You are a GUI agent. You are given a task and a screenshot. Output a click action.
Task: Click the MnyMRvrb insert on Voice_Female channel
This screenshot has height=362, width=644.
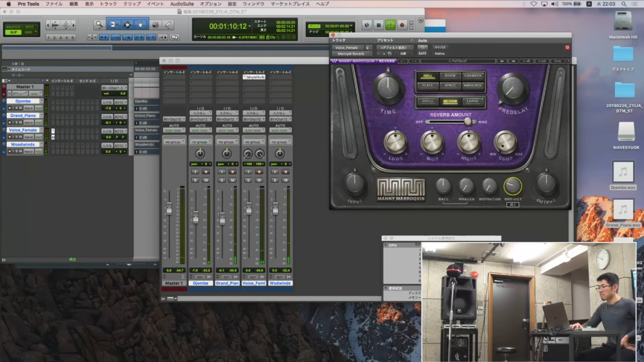point(254,77)
